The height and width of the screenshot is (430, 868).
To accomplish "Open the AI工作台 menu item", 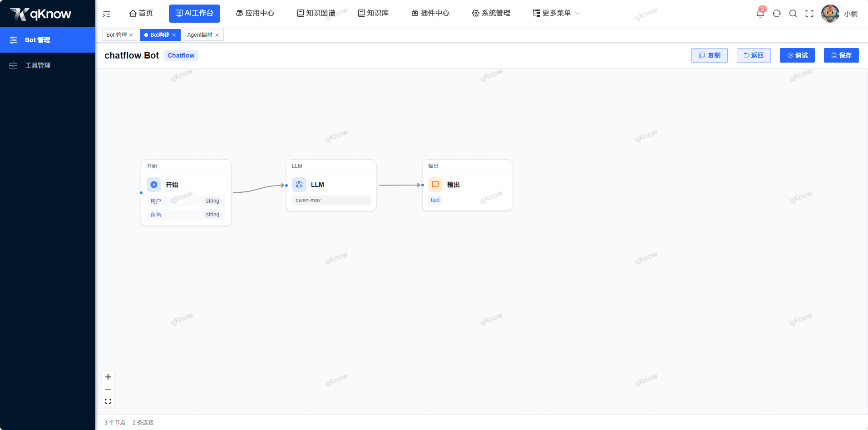I will [194, 13].
